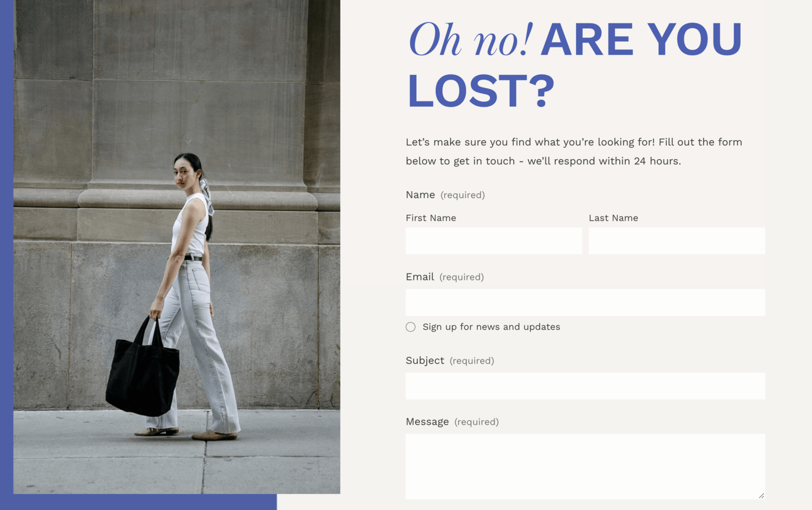Click the blue bar beneath the photo
Viewport: 812px width, 510px height.
tap(145, 502)
